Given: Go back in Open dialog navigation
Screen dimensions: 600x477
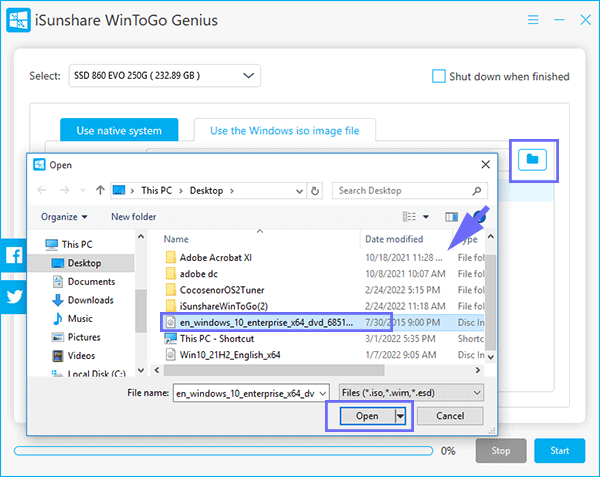Looking at the screenshot, I should click(x=42, y=190).
